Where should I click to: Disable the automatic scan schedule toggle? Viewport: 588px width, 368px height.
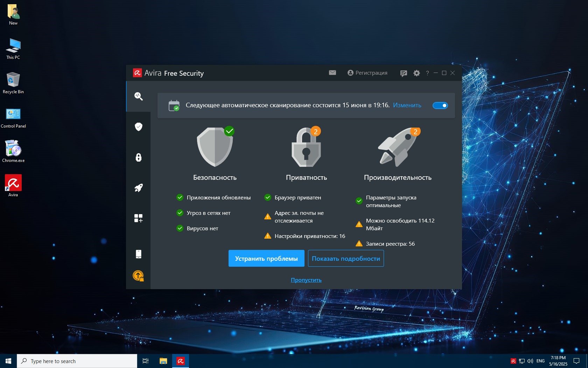point(440,105)
